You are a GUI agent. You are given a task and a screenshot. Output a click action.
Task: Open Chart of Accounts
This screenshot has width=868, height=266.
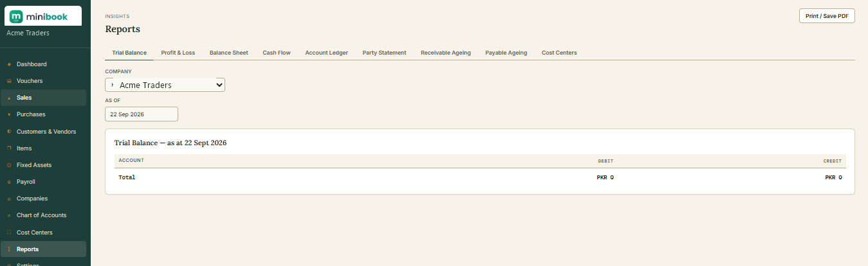43,215
